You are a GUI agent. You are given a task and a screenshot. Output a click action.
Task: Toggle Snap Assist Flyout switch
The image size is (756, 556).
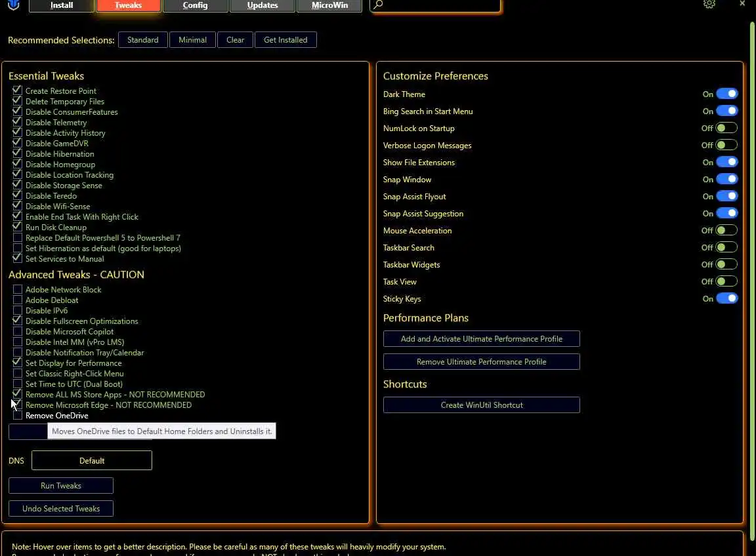726,197
